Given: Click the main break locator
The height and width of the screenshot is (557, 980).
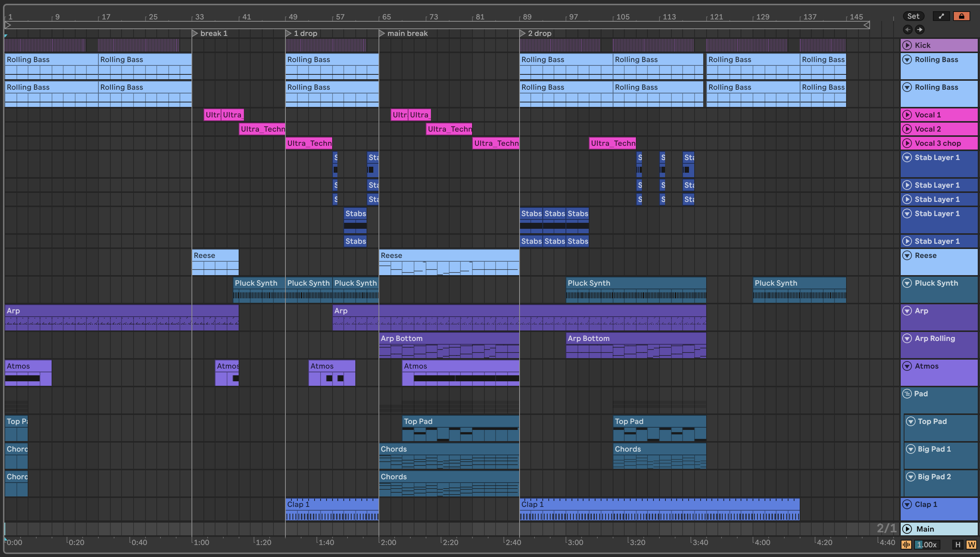Looking at the screenshot, I should (x=407, y=33).
